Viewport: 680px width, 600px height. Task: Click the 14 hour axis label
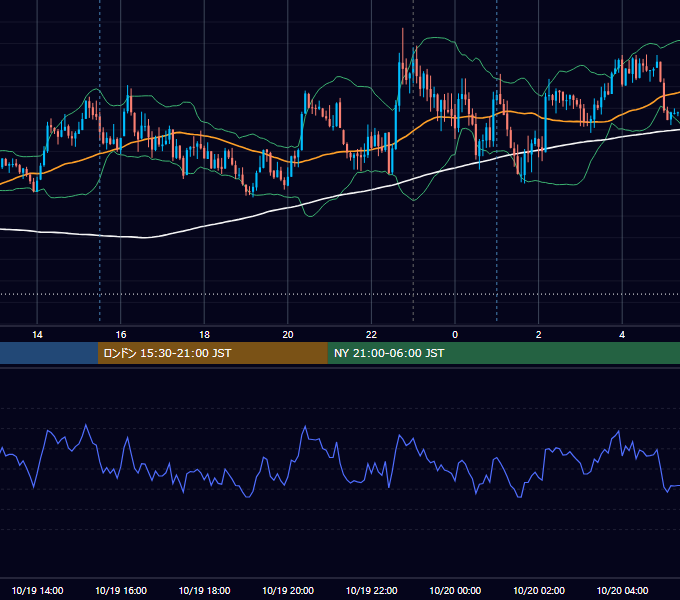point(37,335)
